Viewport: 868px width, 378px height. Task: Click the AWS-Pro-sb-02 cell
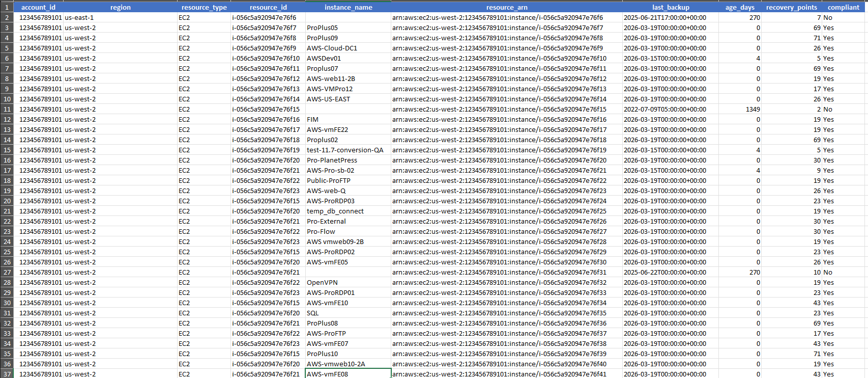tap(348, 170)
